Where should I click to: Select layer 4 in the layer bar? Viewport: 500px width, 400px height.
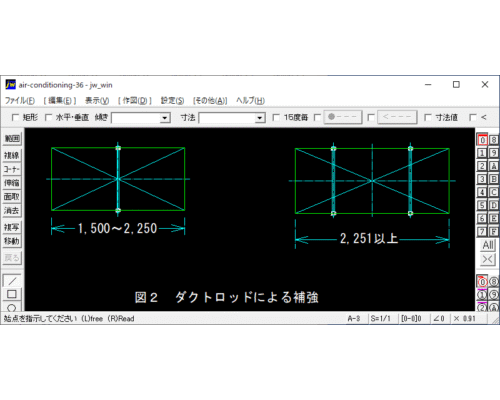tap(482, 192)
